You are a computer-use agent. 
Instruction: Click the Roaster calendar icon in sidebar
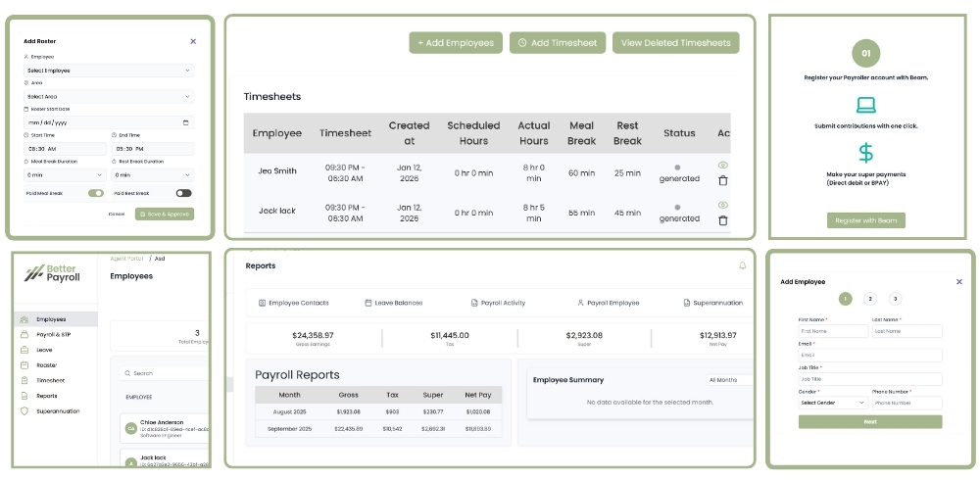point(24,365)
